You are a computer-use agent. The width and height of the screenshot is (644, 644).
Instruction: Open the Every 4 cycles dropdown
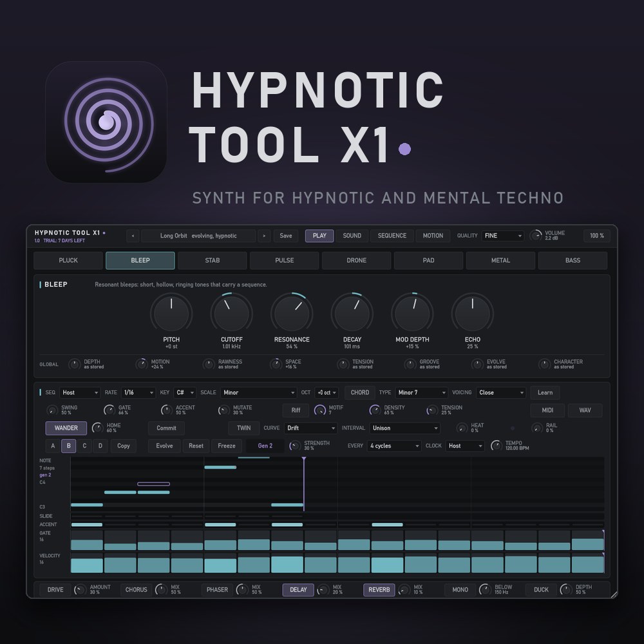[x=394, y=446]
